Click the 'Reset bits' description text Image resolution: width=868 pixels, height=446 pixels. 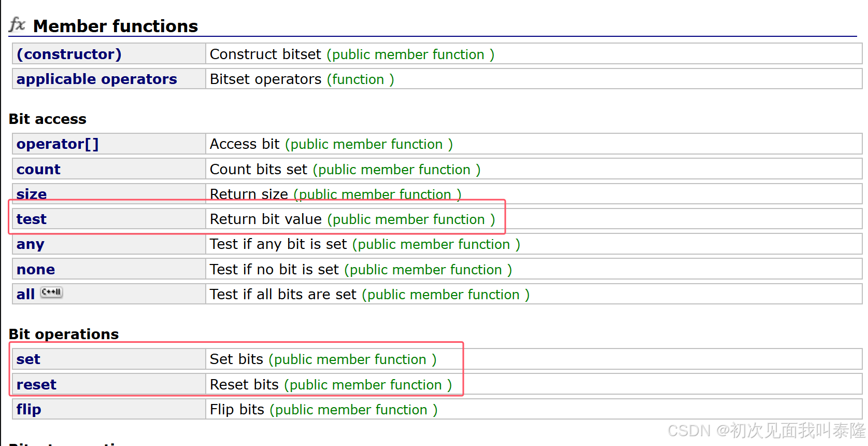tap(244, 384)
